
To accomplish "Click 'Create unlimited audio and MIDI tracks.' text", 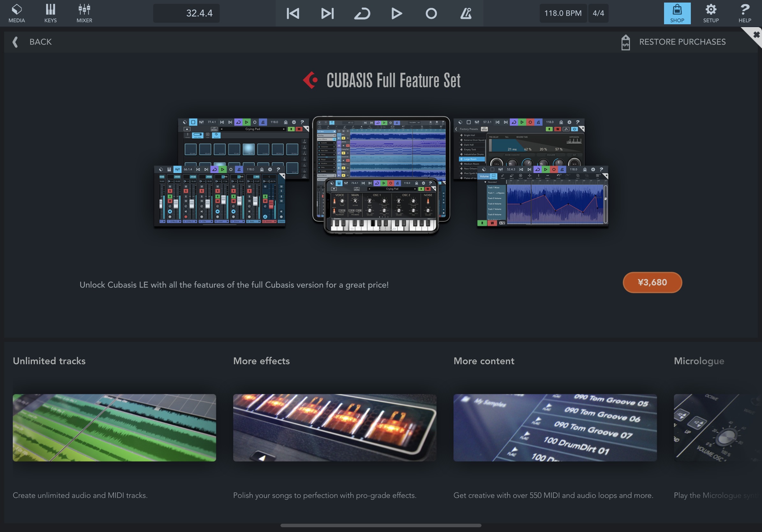I will 80,495.
